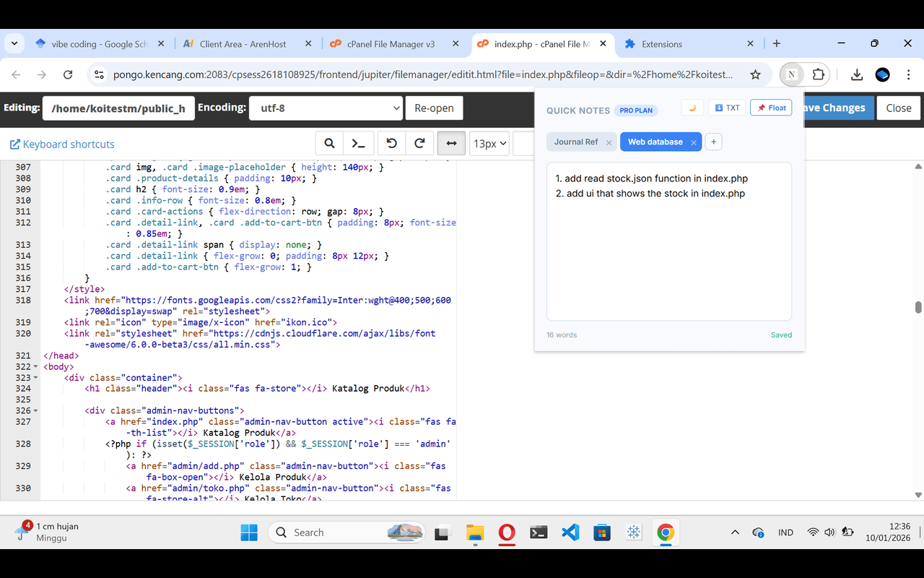
Task: Pin Quick Notes with the Float button
Action: tap(771, 108)
